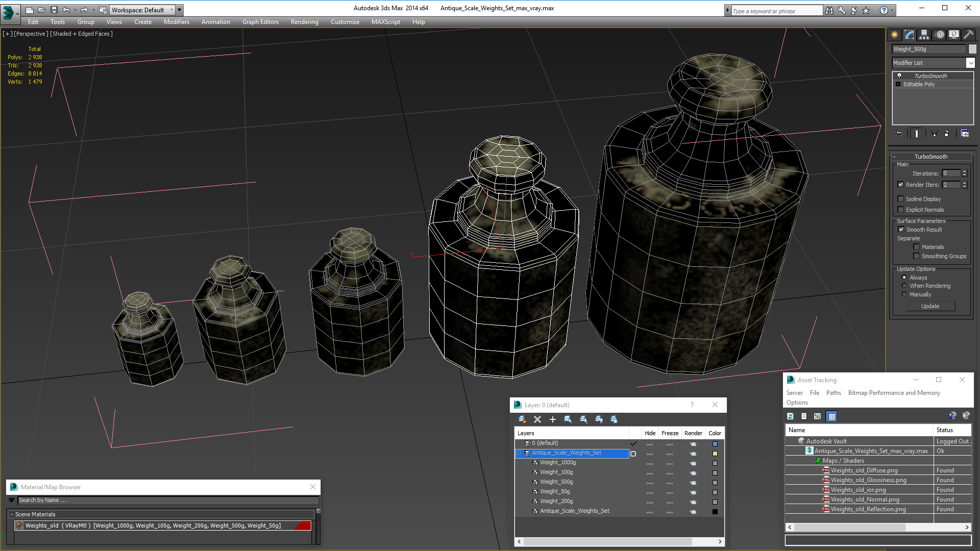Toggle the TurboSmooth lightbulb icon
The image size is (980, 551).
(899, 76)
